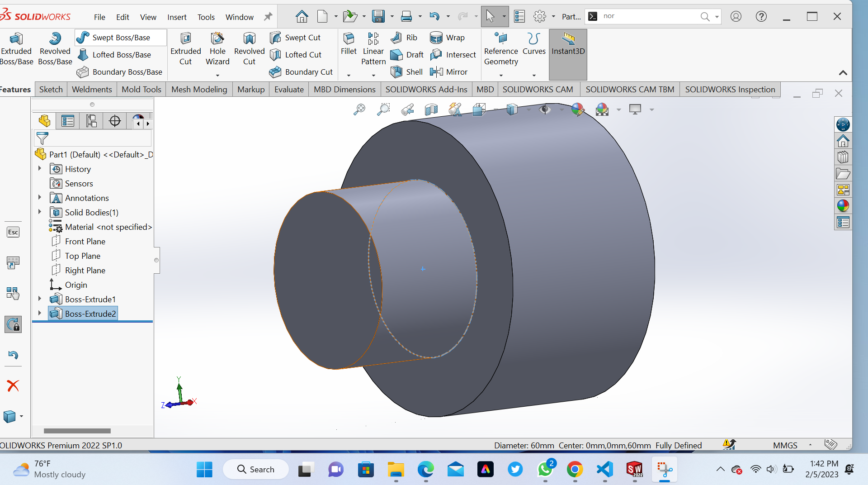The image size is (868, 485).
Task: Click the feature tree filter icon
Action: point(42,138)
